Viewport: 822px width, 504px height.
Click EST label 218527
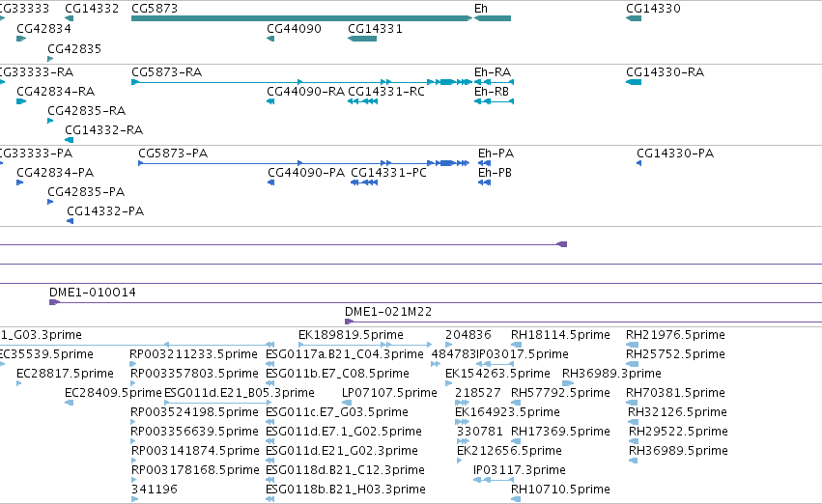[x=477, y=393]
